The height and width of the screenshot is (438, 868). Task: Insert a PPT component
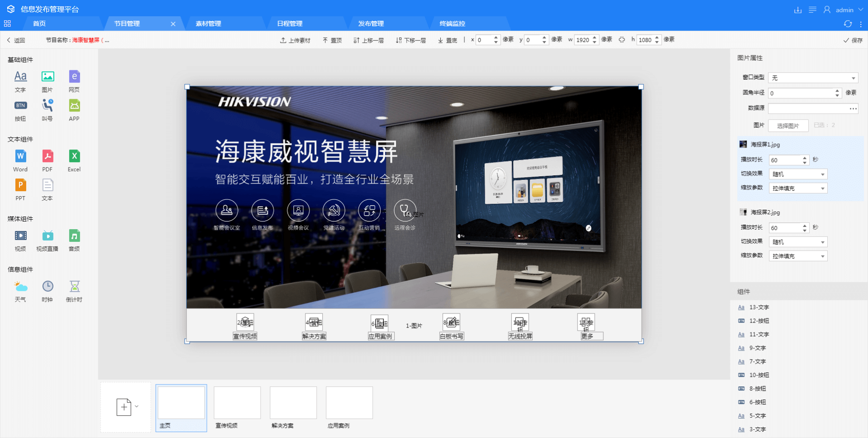tap(20, 190)
